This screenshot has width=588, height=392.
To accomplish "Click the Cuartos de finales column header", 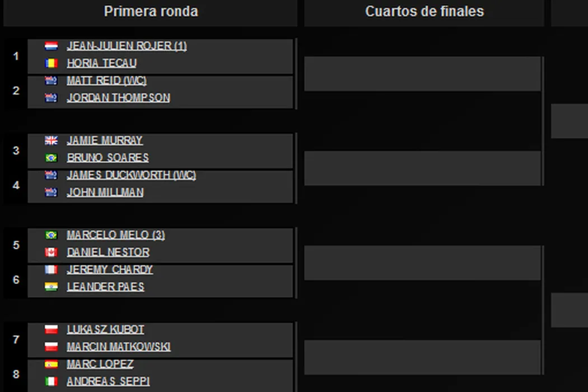I will pos(424,12).
